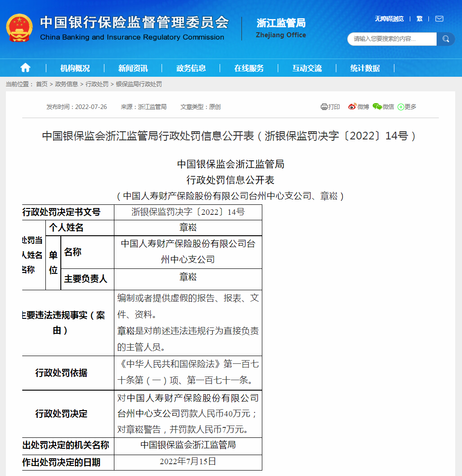Go to 在线服务 section
This screenshot has height=476, width=462.
click(x=249, y=68)
